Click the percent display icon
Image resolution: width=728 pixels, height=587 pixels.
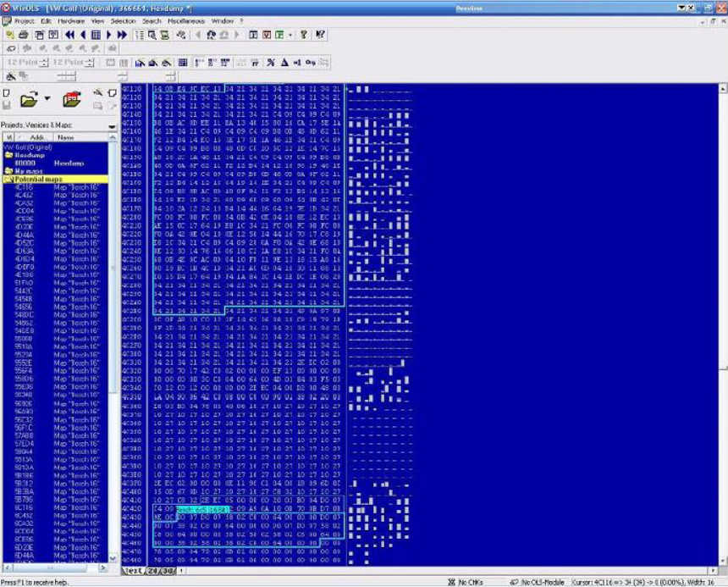(271, 63)
